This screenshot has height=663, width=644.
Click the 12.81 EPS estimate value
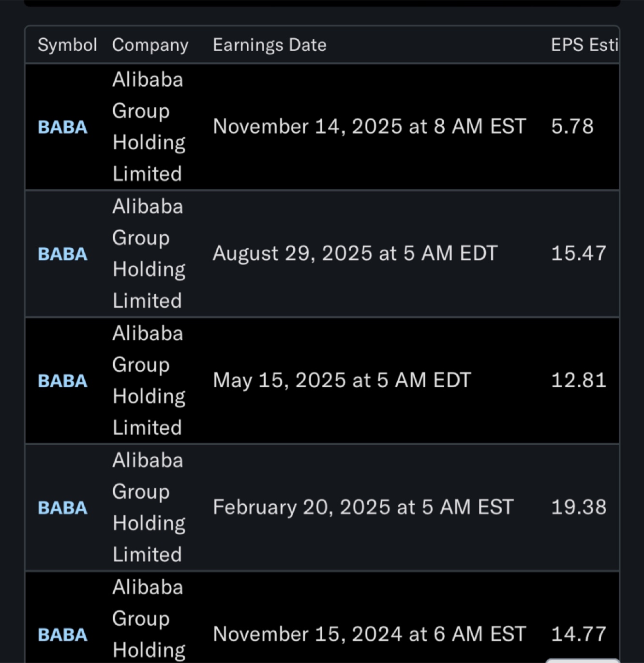coord(578,380)
